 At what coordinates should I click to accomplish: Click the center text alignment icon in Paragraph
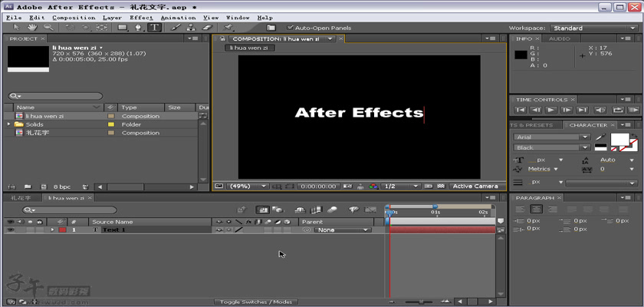536,209
